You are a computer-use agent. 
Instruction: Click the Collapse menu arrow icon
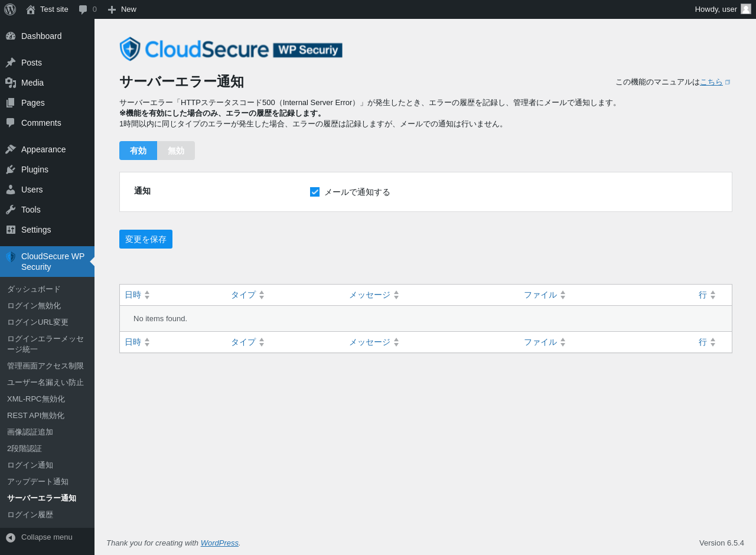click(11, 537)
